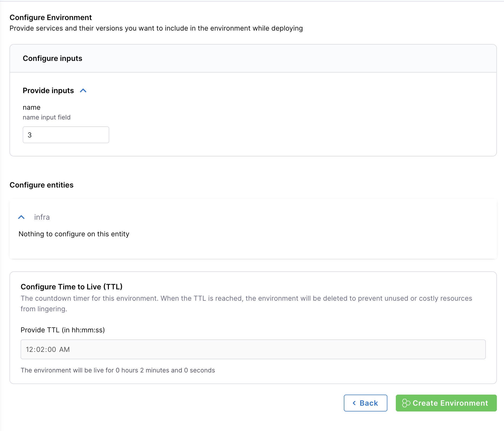Collapse the Provide inputs chevron
Screen dimensions: 504x431
tap(83, 91)
